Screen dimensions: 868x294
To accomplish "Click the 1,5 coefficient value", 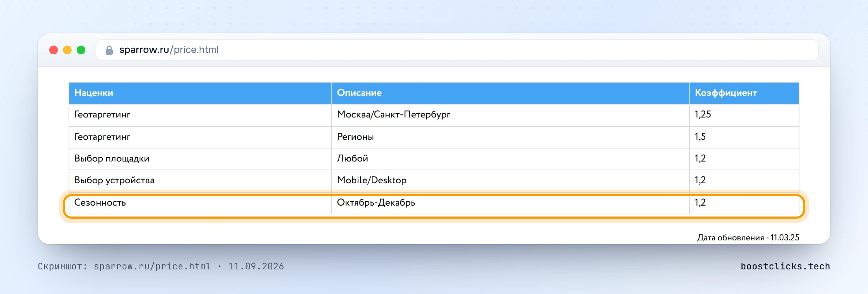I will pyautogui.click(x=700, y=137).
